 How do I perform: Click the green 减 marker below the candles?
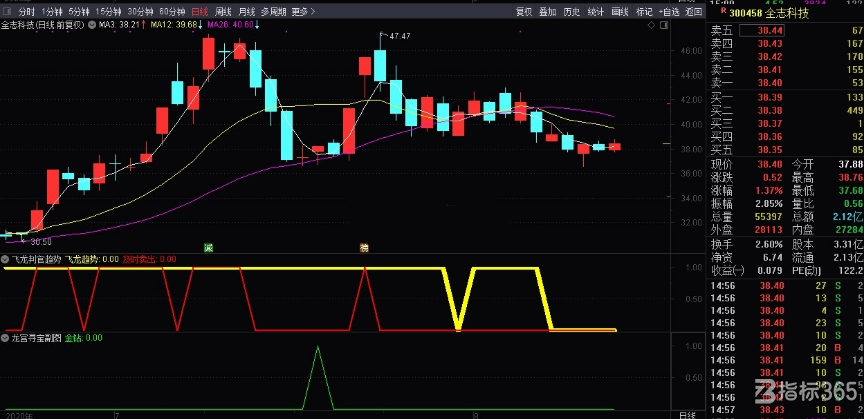208,247
